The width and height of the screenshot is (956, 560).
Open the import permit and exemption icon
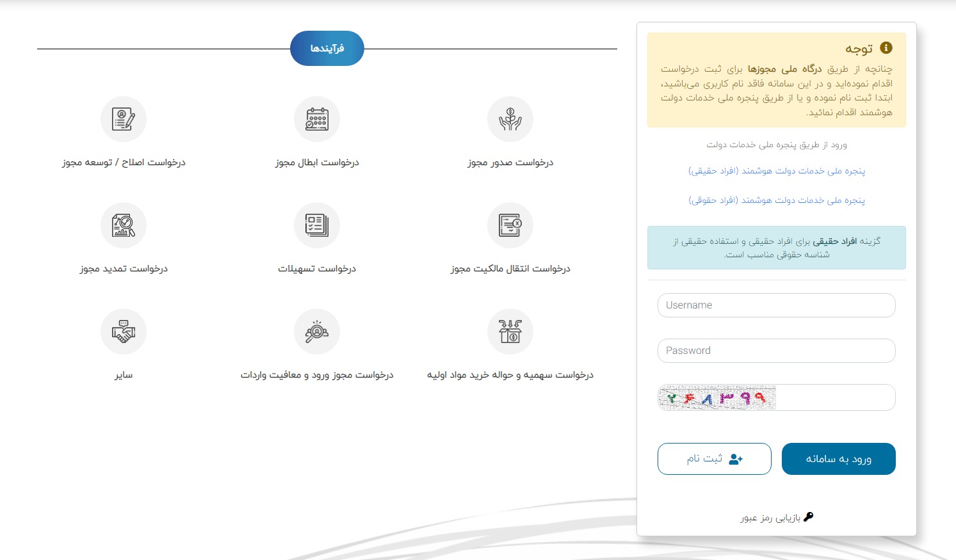(317, 332)
